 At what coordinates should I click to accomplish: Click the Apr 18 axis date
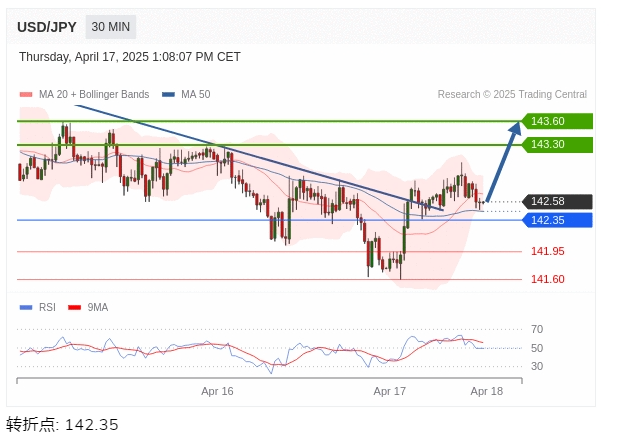[486, 391]
